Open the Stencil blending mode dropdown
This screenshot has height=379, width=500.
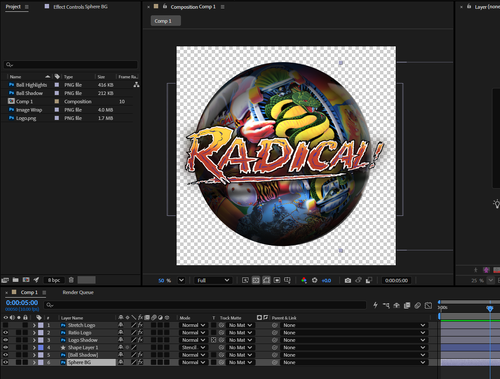point(193,347)
